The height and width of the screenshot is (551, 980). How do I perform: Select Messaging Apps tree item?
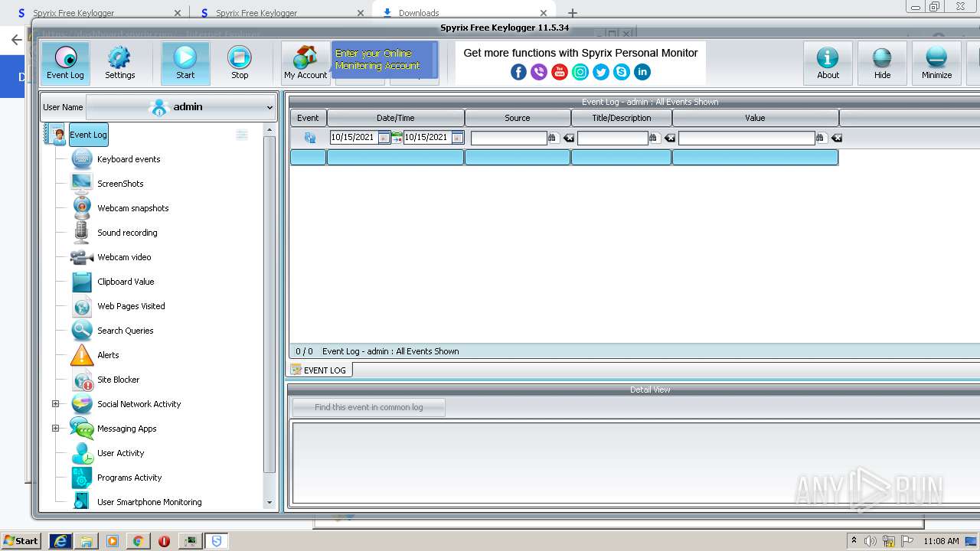coord(126,429)
